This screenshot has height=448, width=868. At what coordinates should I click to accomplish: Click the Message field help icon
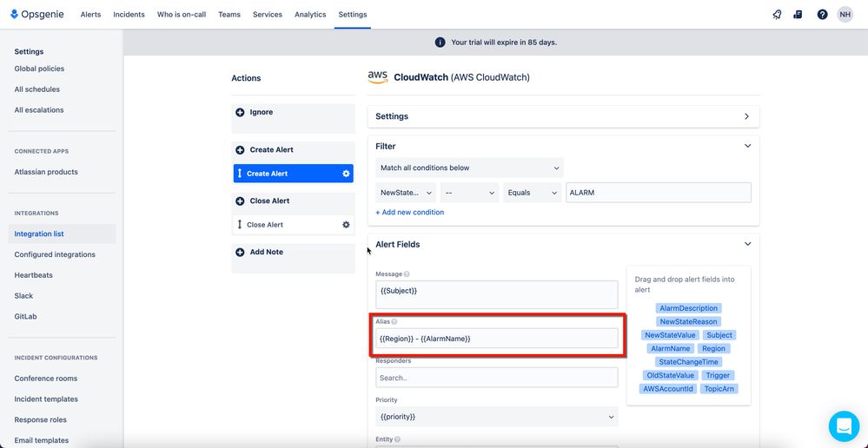(407, 273)
